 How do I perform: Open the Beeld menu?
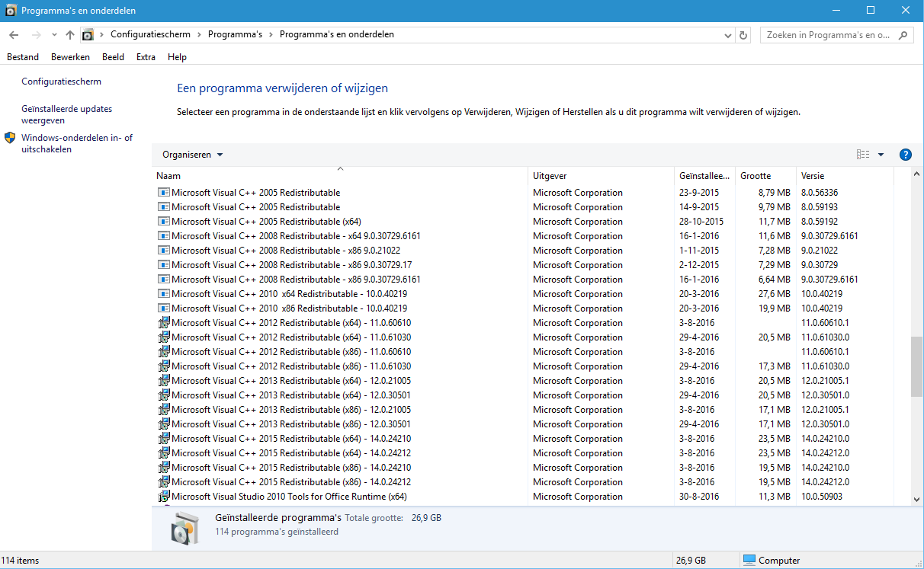[113, 57]
